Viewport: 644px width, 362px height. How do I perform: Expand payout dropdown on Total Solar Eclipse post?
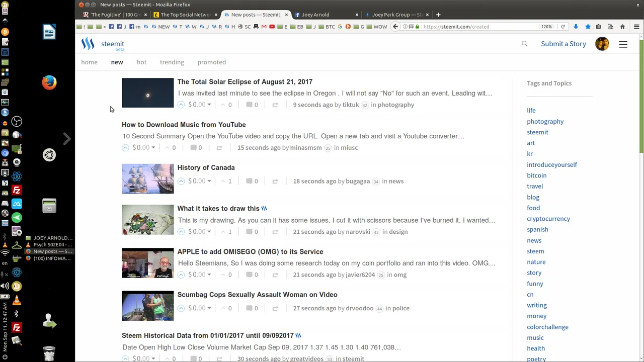coord(209,105)
